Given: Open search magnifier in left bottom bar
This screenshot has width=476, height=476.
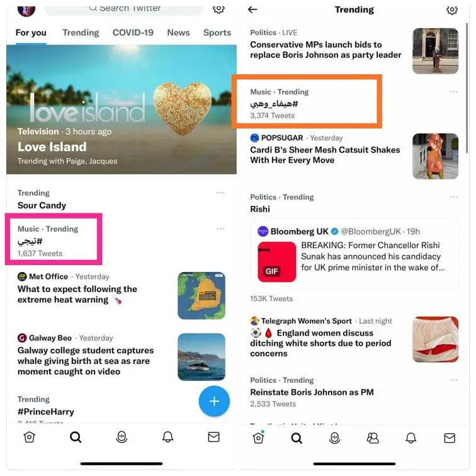Looking at the screenshot, I should 76,437.
